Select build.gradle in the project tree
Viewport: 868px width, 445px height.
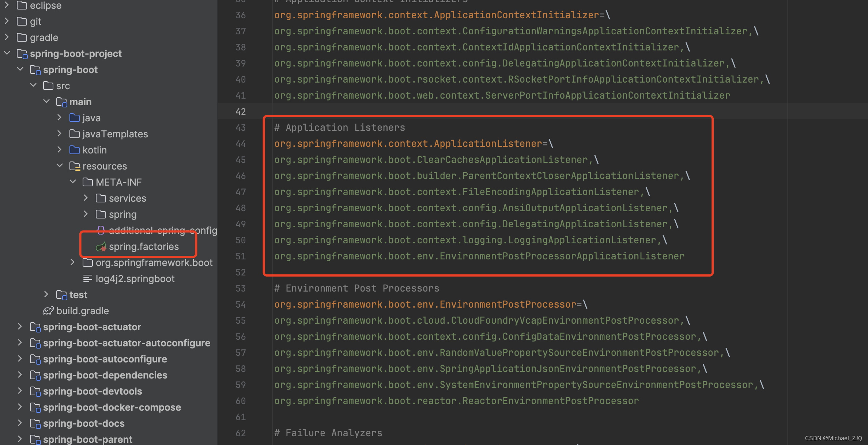click(83, 311)
